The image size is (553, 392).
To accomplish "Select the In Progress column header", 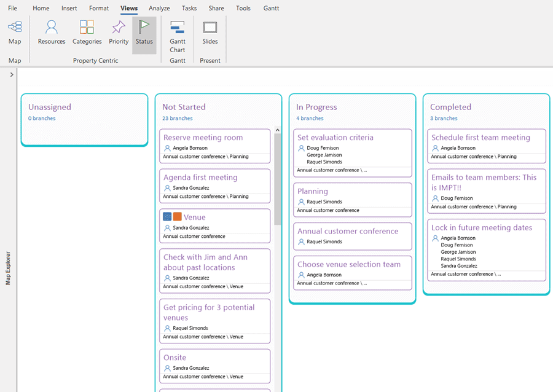I will 316,107.
